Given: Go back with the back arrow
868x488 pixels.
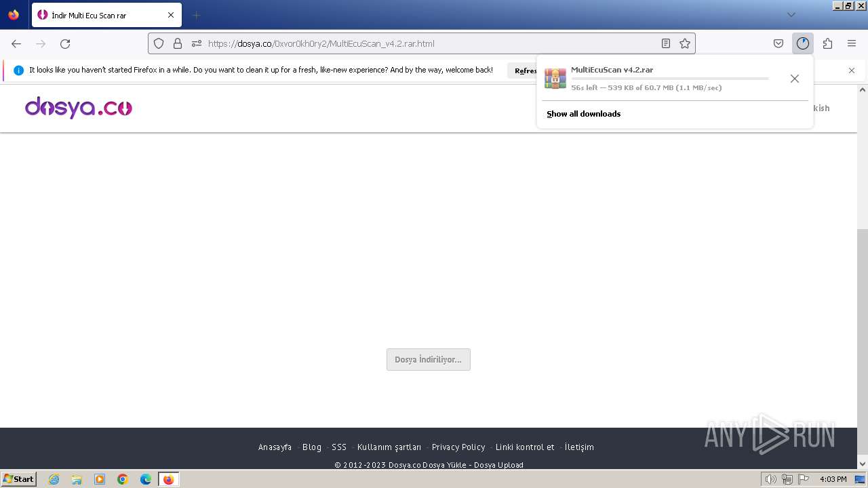Looking at the screenshot, I should 16,43.
